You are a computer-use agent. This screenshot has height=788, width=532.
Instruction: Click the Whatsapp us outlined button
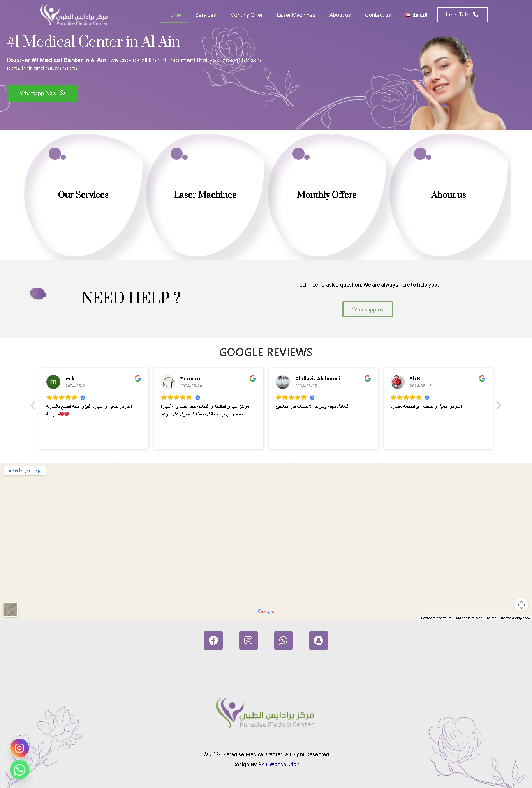tap(367, 309)
